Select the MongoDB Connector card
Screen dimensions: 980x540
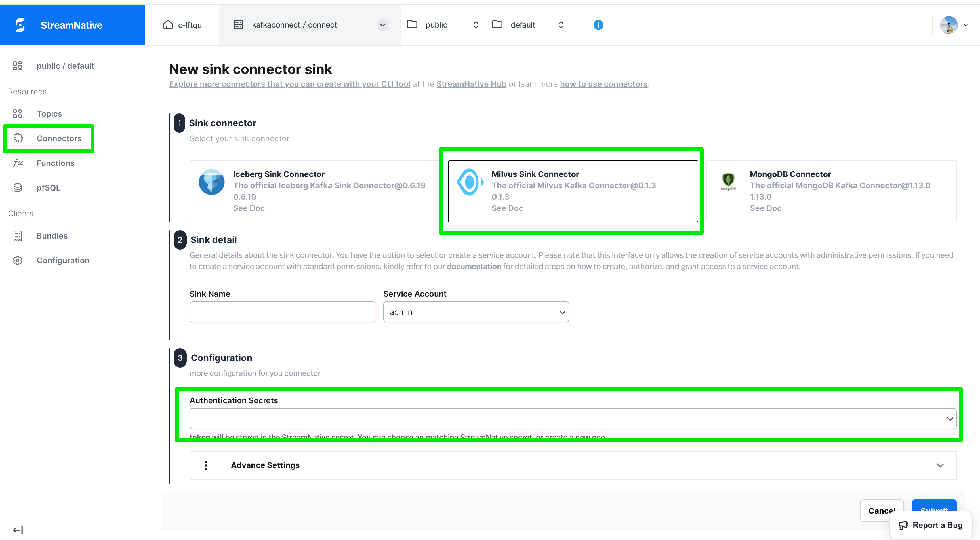point(831,191)
